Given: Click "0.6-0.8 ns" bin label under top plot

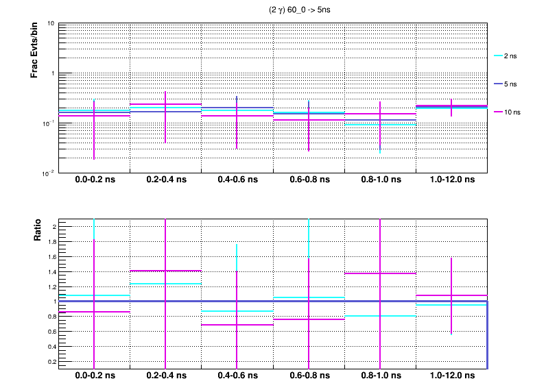Looking at the screenshot, I should click(x=308, y=180).
